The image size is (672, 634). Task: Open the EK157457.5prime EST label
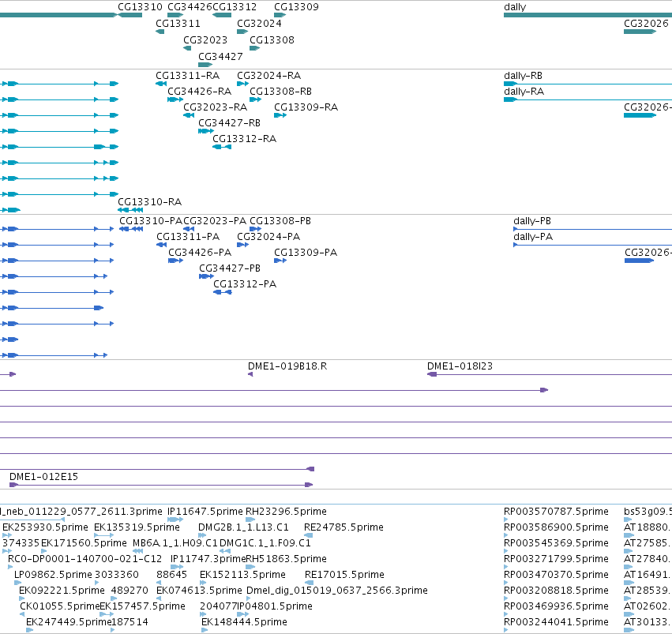[142, 606]
